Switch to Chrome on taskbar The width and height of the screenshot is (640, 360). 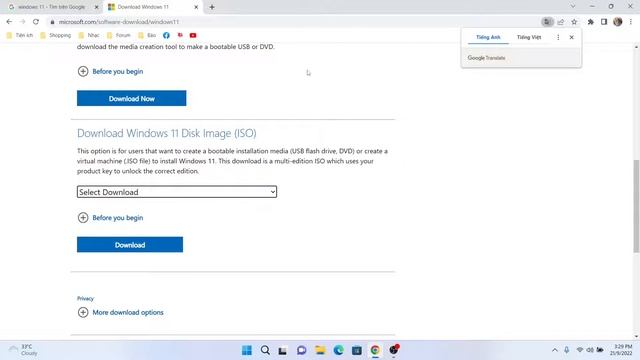375,350
